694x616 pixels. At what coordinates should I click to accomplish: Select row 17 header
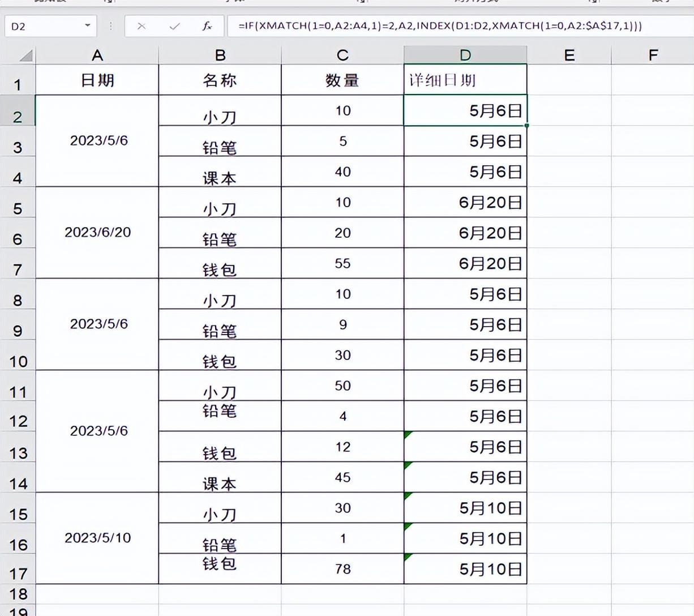pos(18,568)
